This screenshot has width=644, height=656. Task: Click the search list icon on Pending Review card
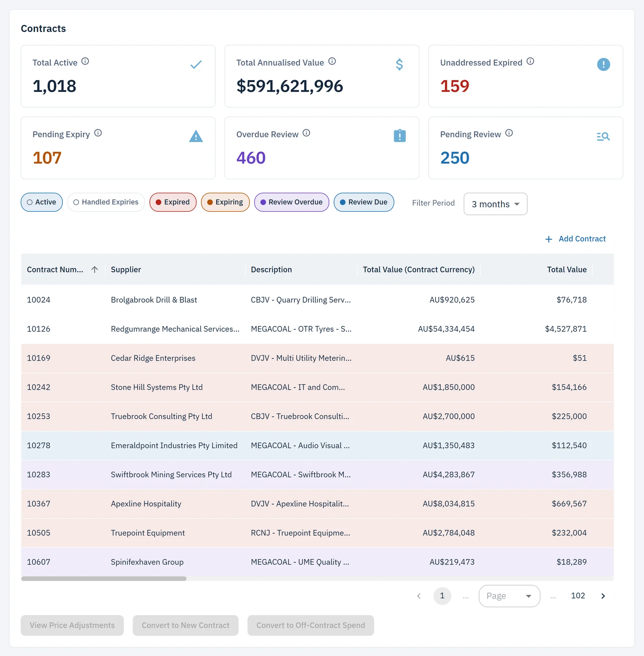coord(603,136)
